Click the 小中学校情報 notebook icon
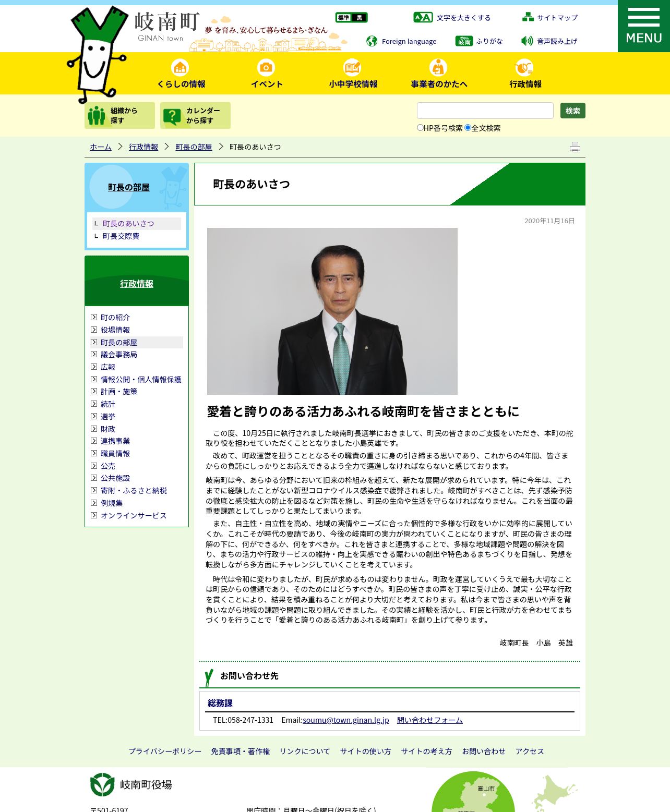The height and width of the screenshot is (812, 670). [352, 68]
